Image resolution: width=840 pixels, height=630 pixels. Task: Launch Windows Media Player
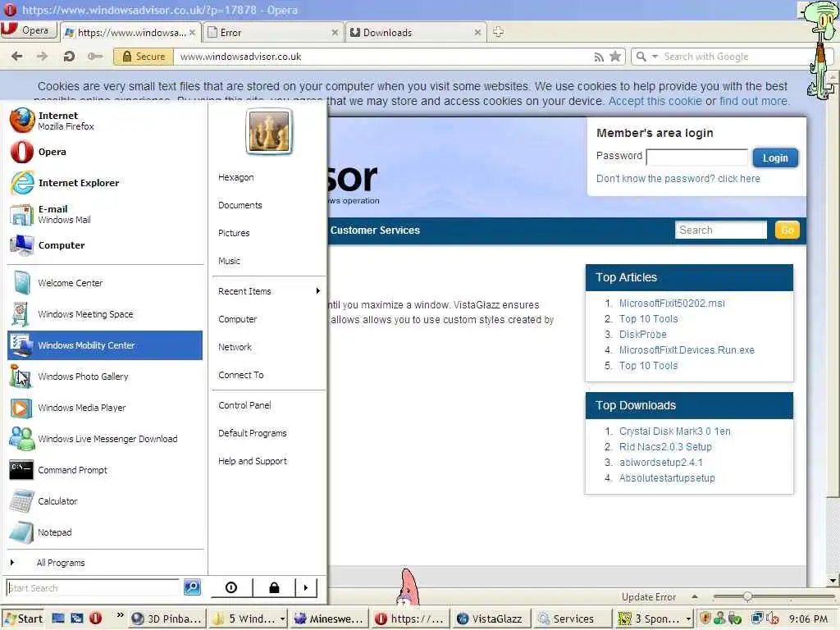tap(105, 408)
